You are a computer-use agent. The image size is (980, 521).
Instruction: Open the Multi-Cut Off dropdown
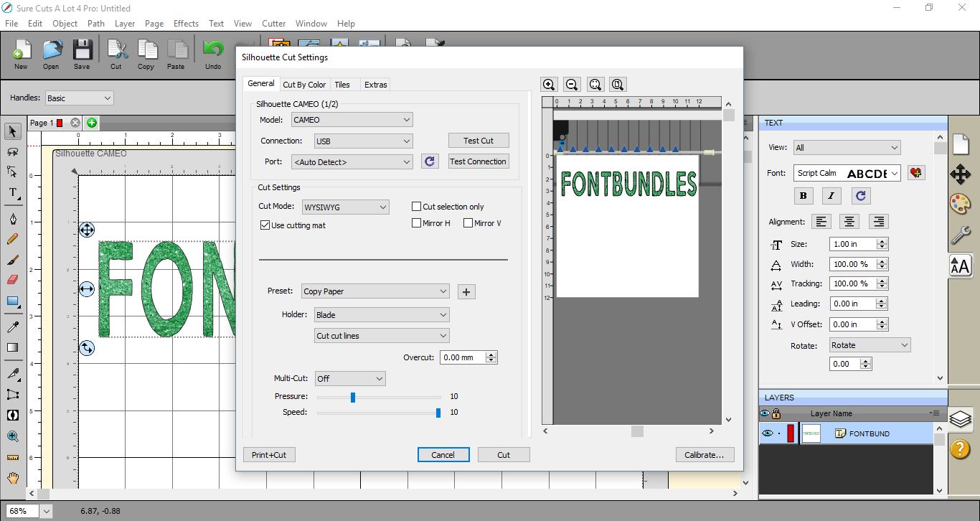(x=350, y=378)
